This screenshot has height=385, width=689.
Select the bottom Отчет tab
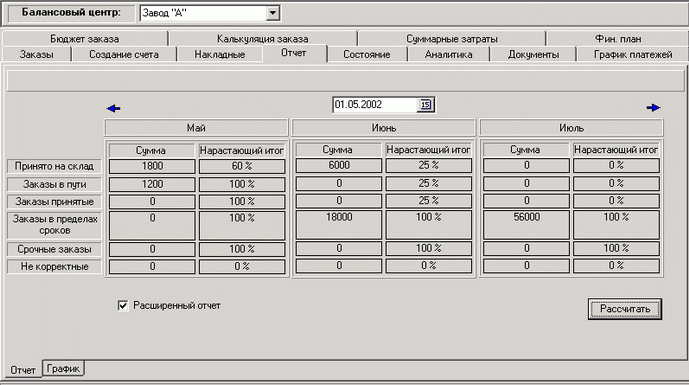(23, 370)
